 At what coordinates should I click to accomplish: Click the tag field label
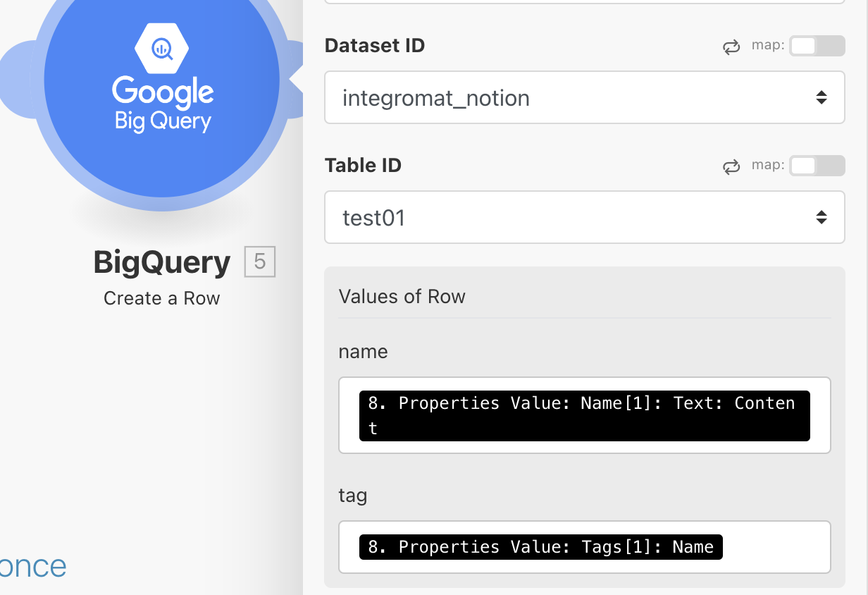(x=352, y=496)
